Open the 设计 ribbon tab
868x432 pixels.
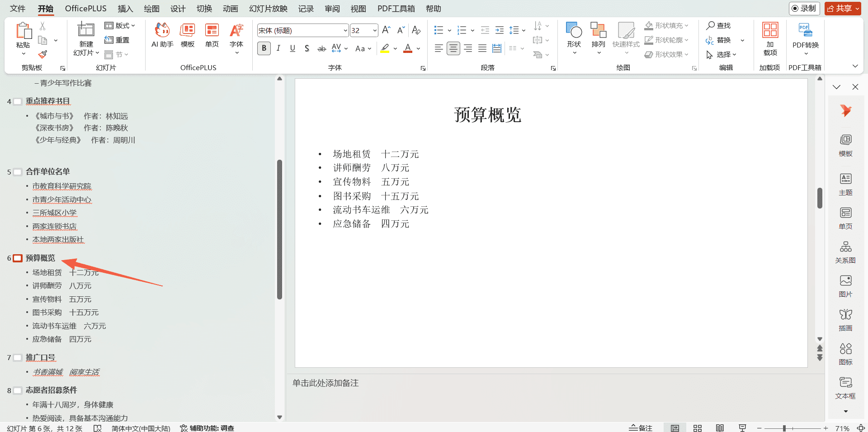[x=178, y=9]
